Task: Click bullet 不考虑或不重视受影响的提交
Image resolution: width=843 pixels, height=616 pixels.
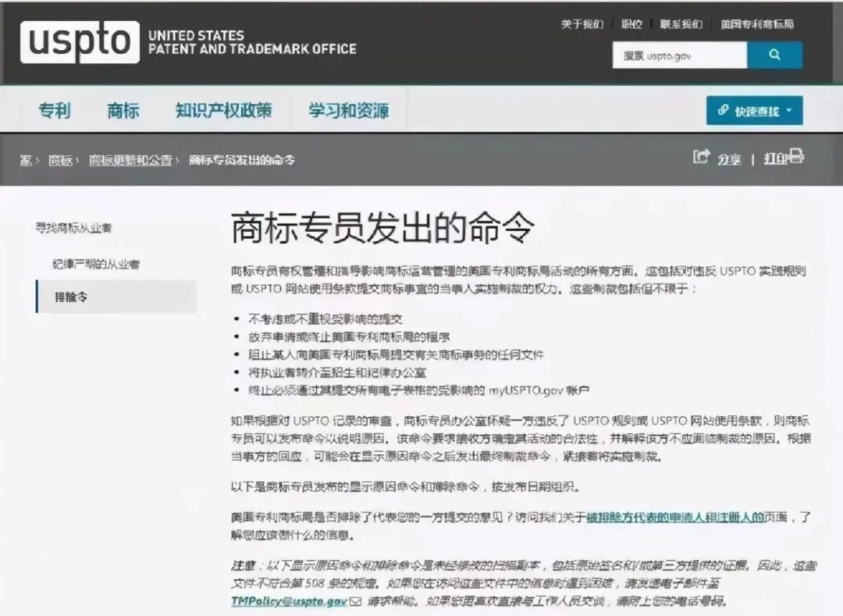Action: click(x=325, y=319)
